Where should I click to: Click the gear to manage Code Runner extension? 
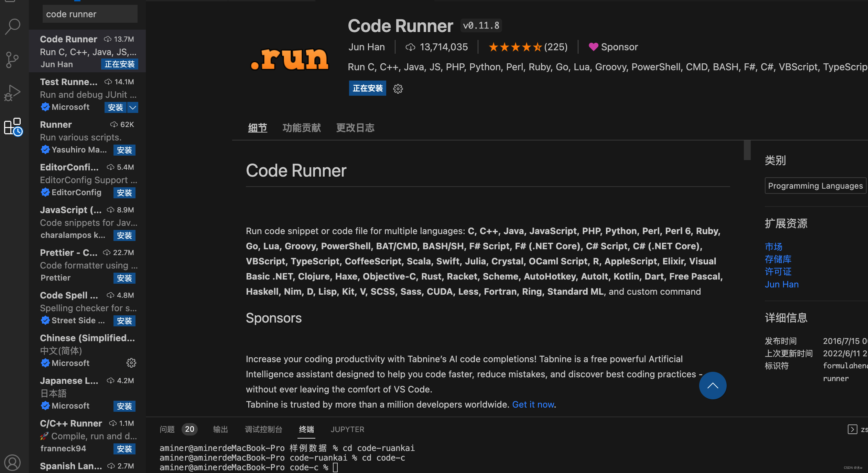pyautogui.click(x=398, y=88)
